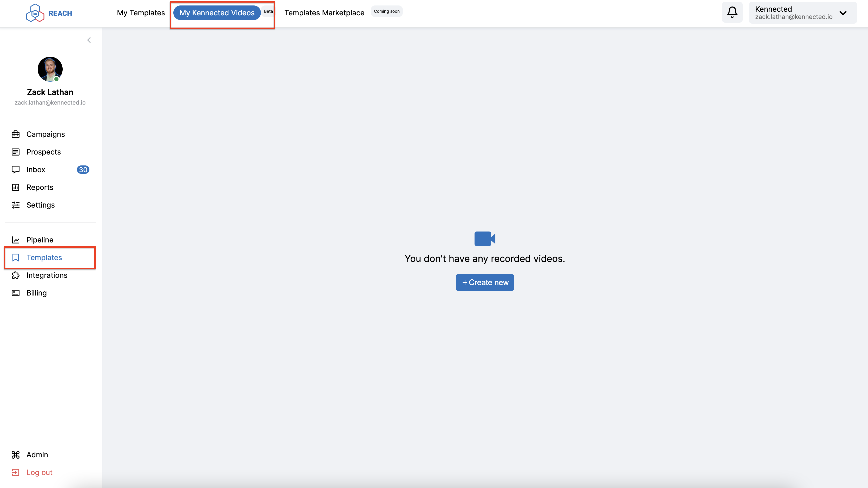Open the Admin section
The image size is (868, 488).
tap(37, 455)
